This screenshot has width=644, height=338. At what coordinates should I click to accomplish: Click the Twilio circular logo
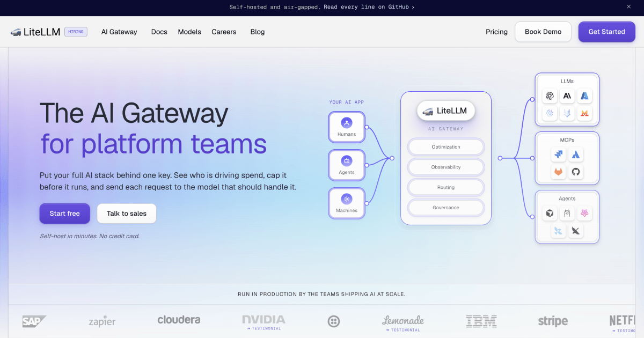[333, 321]
